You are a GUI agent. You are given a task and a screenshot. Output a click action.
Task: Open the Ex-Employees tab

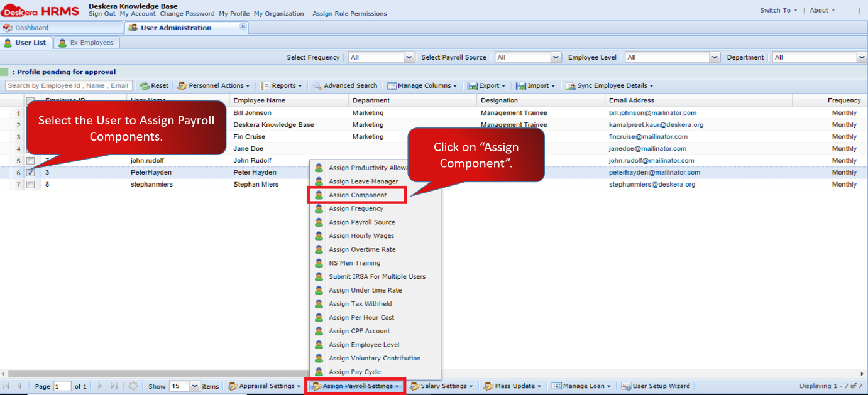(86, 43)
